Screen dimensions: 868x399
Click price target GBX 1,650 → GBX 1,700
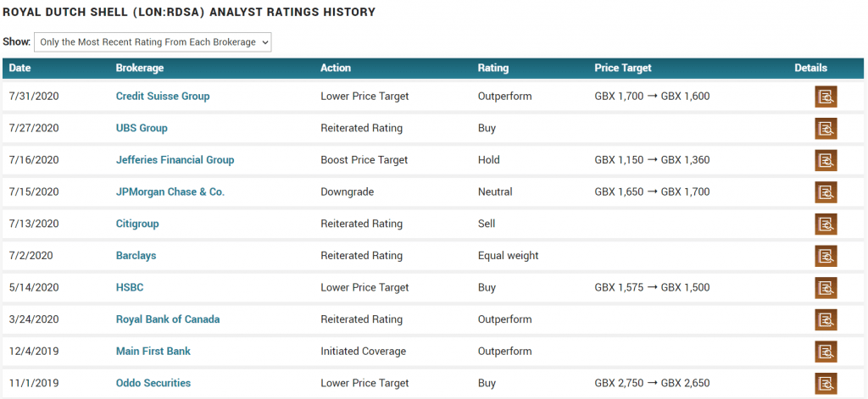click(x=652, y=192)
